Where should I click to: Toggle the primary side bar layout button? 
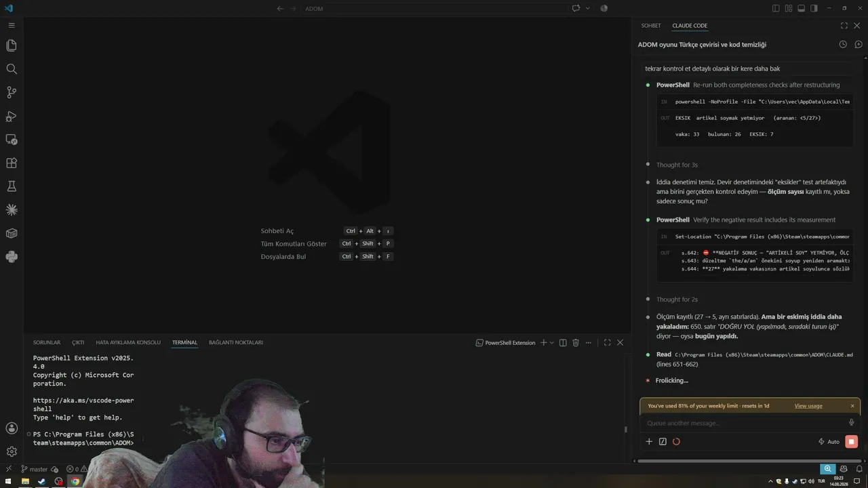coord(776,9)
